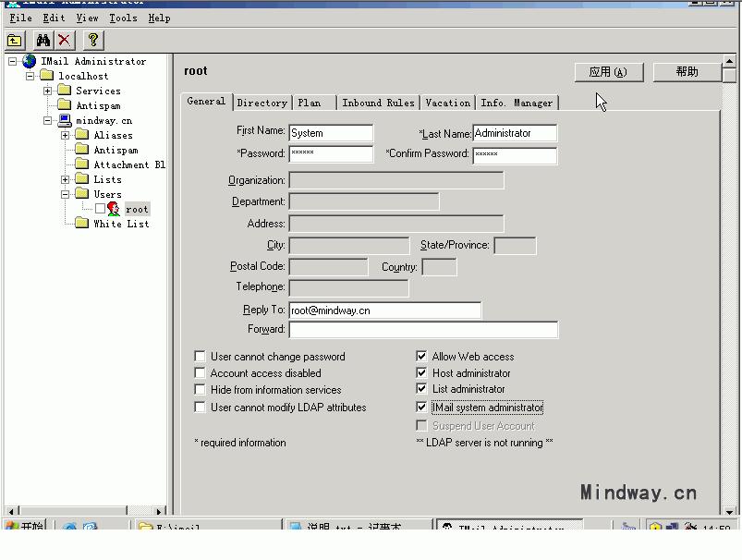Click the Reply To email field
The height and width of the screenshot is (560, 742).
pos(385,310)
